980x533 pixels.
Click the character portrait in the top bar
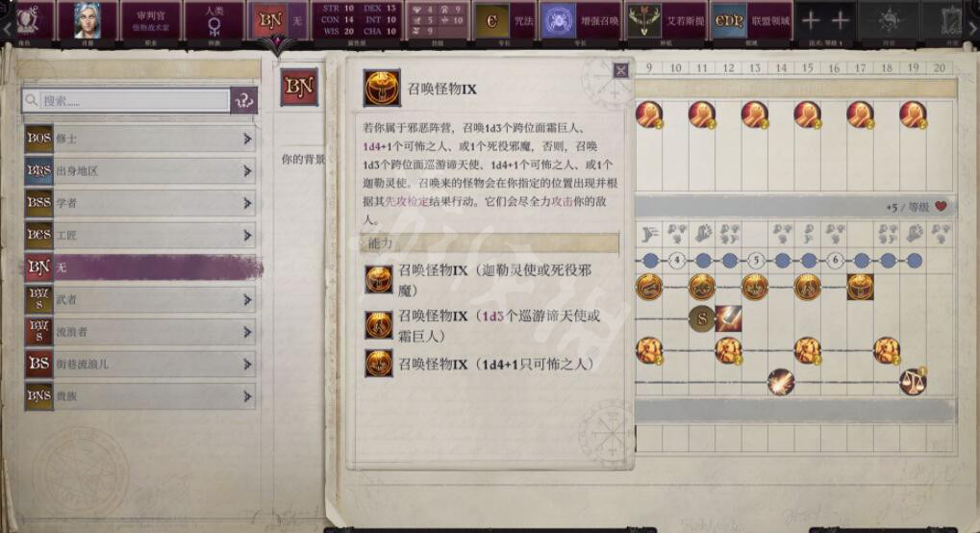[x=87, y=20]
